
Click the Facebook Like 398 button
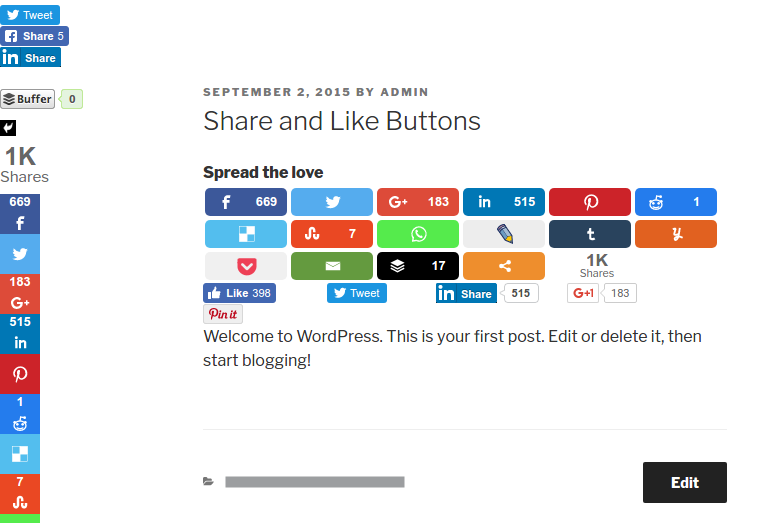[239, 293]
